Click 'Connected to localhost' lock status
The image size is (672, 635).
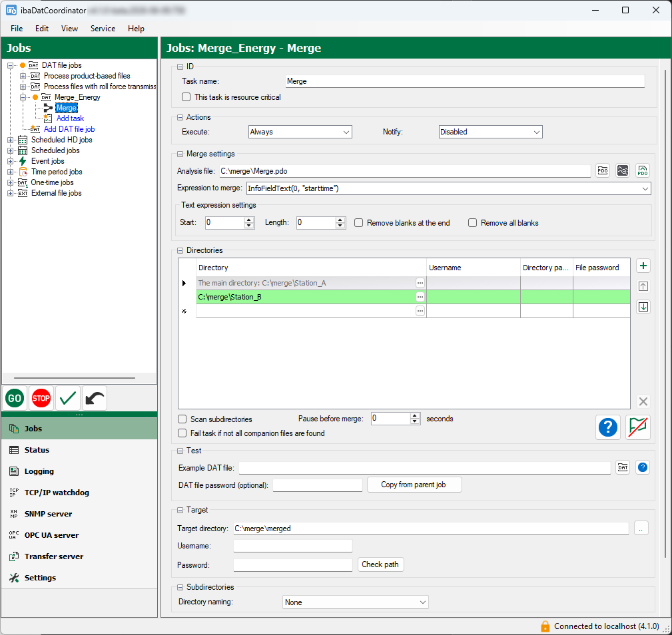600,626
